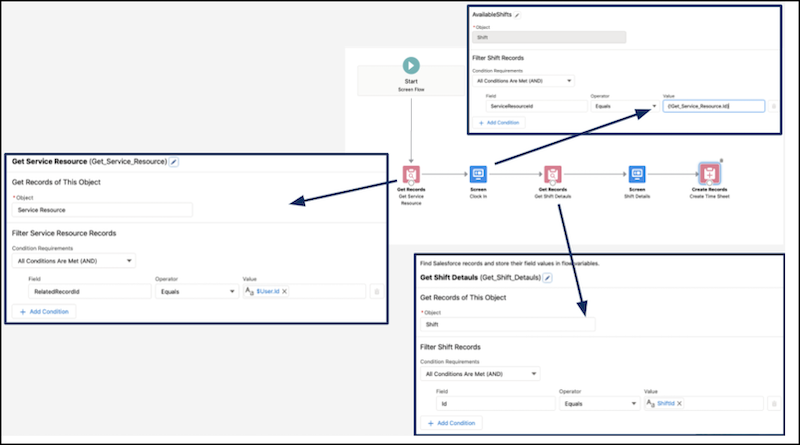Expand Condition Requirements dropdown in Get Shift Details
The width and height of the screenshot is (800, 445).
pos(478,373)
